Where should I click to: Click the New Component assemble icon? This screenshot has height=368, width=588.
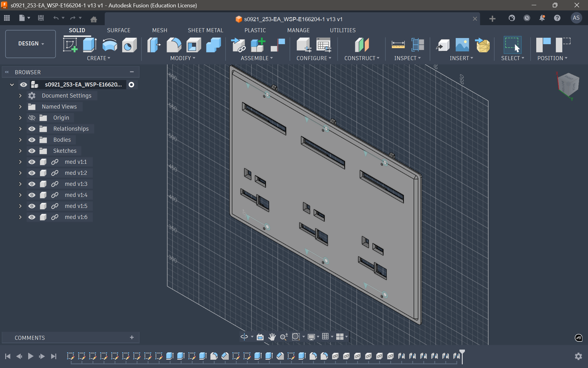point(258,45)
